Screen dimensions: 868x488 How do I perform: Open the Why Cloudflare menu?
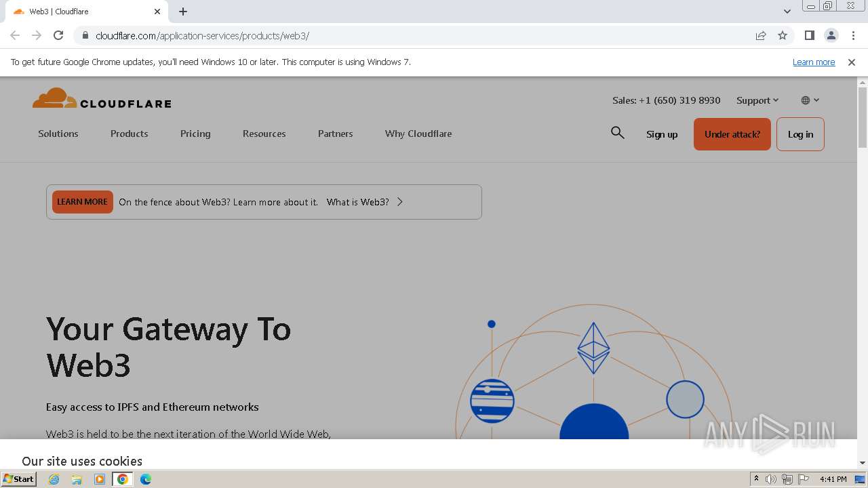pyautogui.click(x=418, y=134)
